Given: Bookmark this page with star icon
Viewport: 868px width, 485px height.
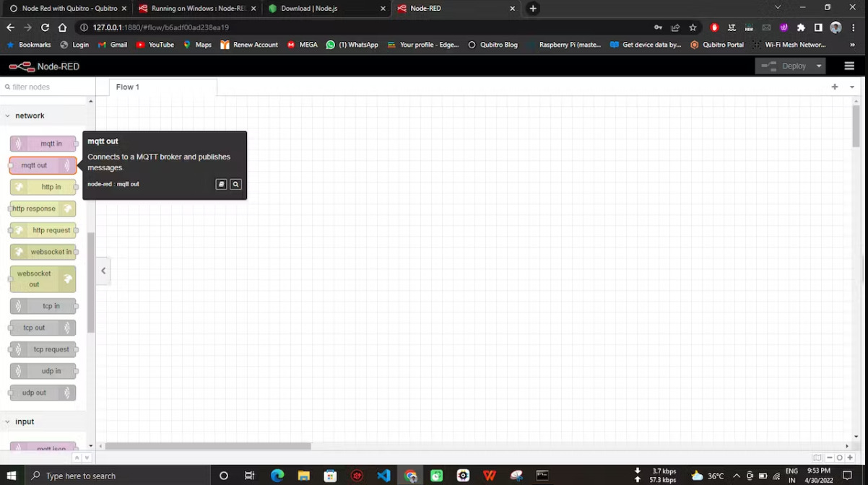Looking at the screenshot, I should coord(693,27).
